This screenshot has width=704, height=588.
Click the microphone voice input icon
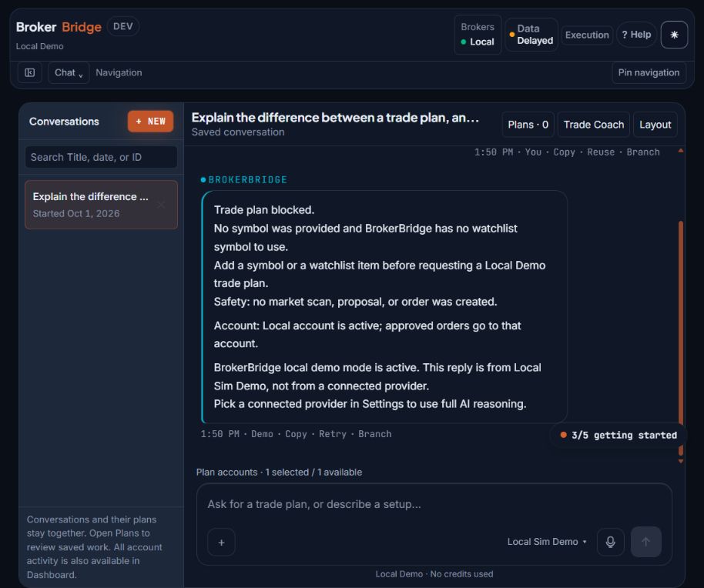[610, 542]
